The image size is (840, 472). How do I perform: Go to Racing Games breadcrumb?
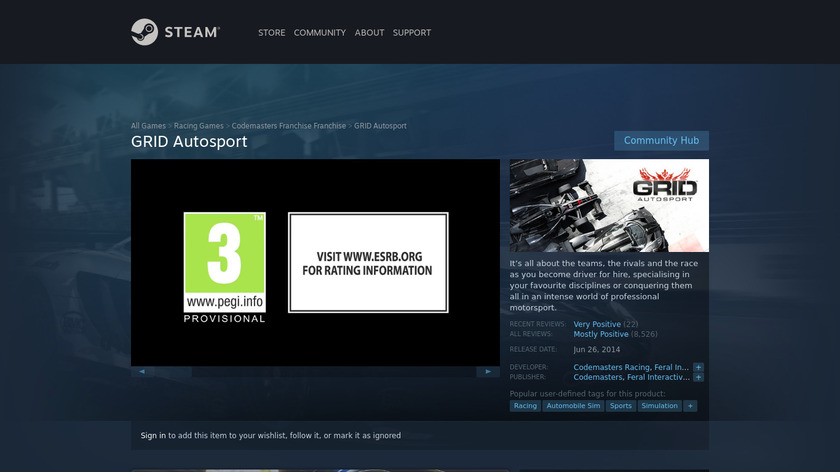pyautogui.click(x=198, y=126)
